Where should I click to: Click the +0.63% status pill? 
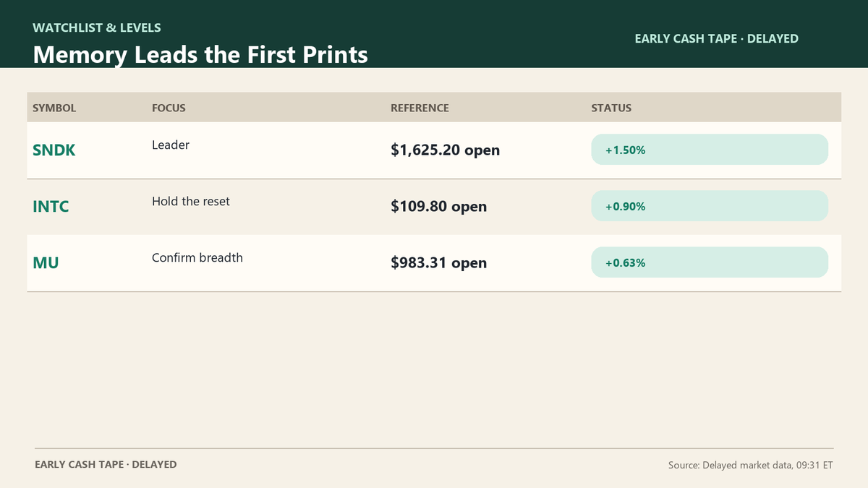710,262
